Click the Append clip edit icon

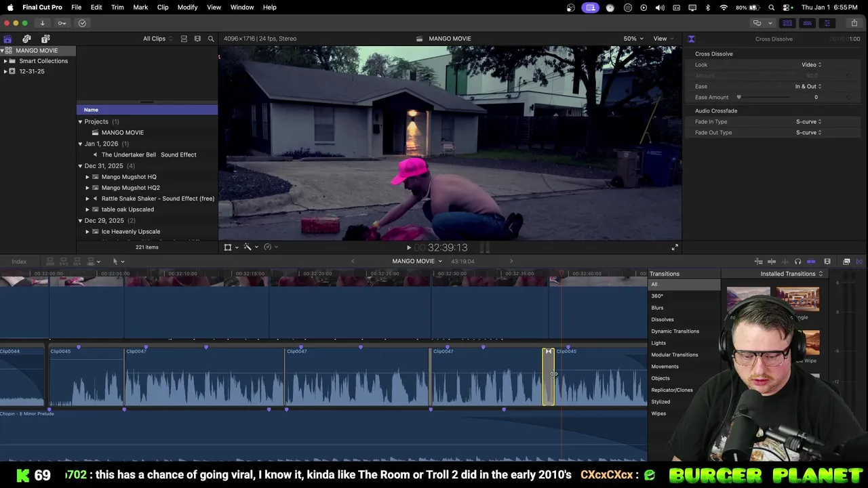(77, 262)
